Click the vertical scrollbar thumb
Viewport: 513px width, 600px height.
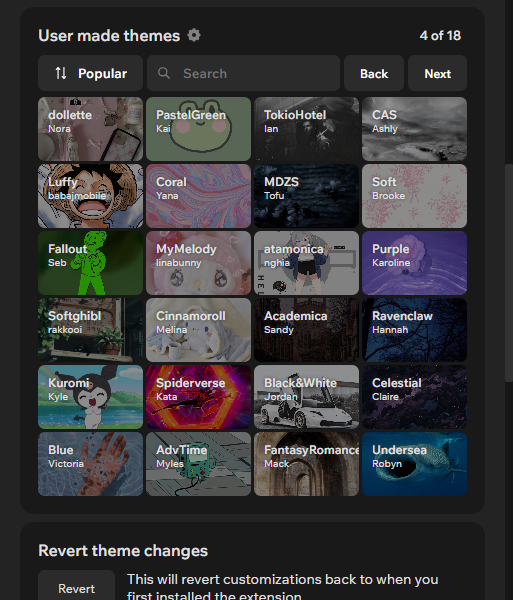pos(508,272)
